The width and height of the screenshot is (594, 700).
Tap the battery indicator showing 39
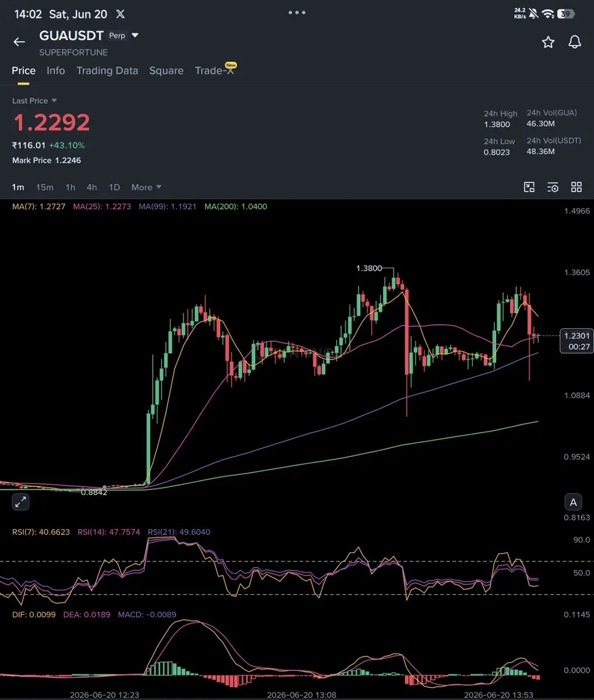click(x=565, y=13)
